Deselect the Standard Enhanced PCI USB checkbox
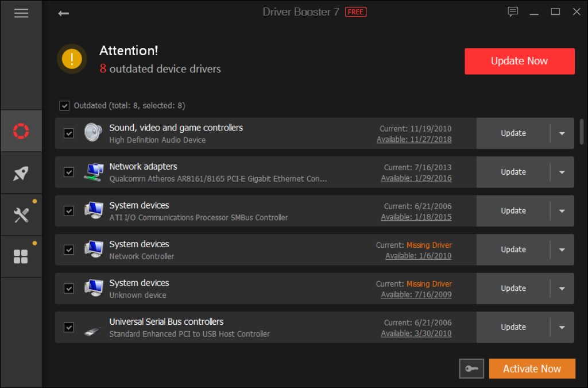 coord(69,327)
